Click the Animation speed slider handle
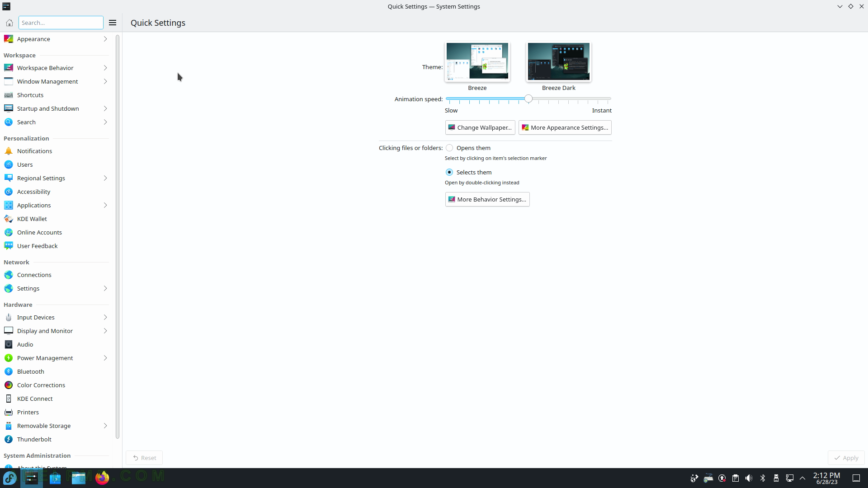This screenshot has height=488, width=868. tap(528, 99)
